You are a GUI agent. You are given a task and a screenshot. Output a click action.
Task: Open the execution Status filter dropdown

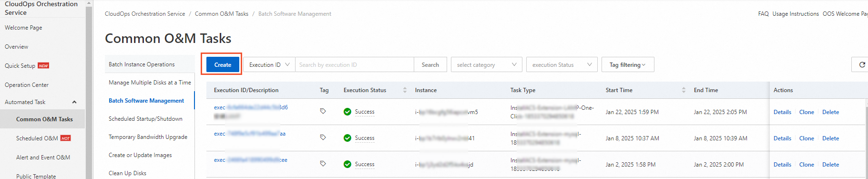[562, 64]
